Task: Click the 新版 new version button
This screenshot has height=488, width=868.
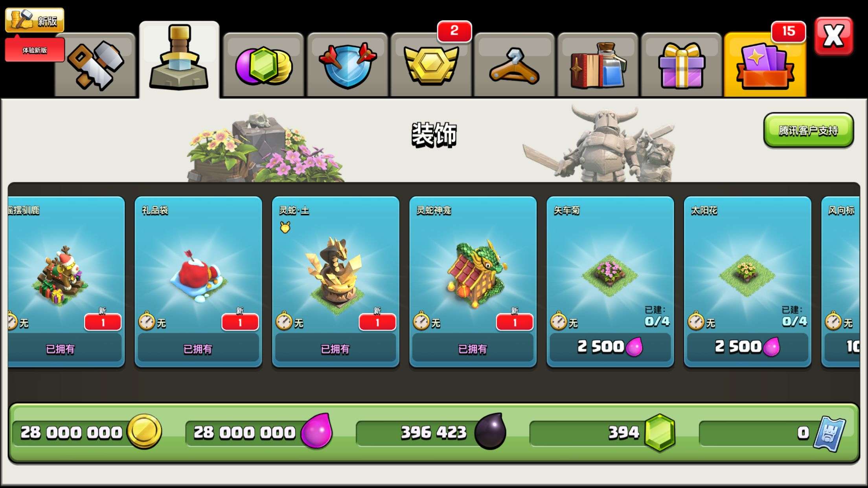Action: (35, 20)
